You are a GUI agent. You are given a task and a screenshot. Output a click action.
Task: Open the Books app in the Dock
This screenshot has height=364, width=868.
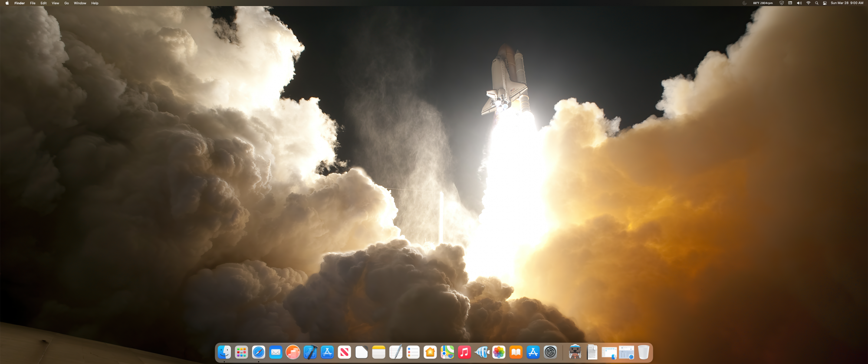click(516, 352)
